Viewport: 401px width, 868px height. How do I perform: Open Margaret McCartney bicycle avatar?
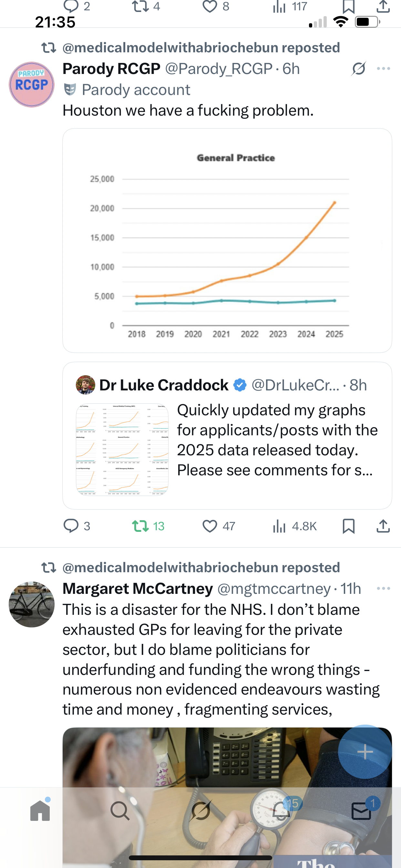pos(31,604)
